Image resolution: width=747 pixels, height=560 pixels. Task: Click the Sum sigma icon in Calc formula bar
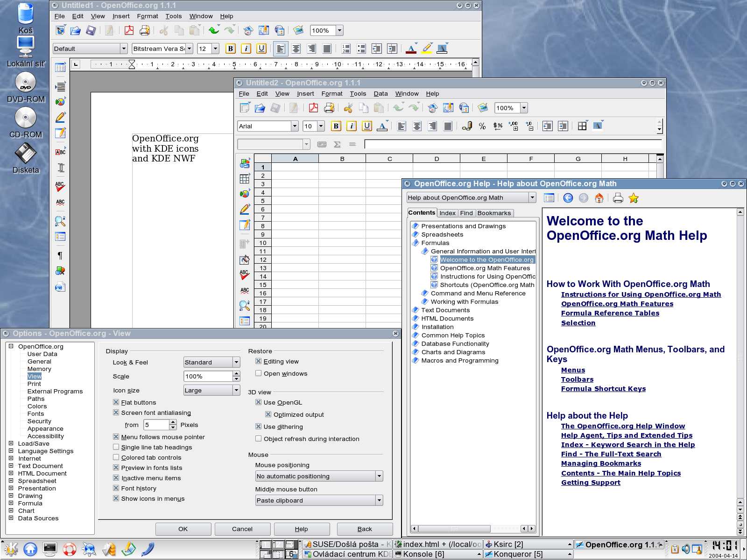337,144
